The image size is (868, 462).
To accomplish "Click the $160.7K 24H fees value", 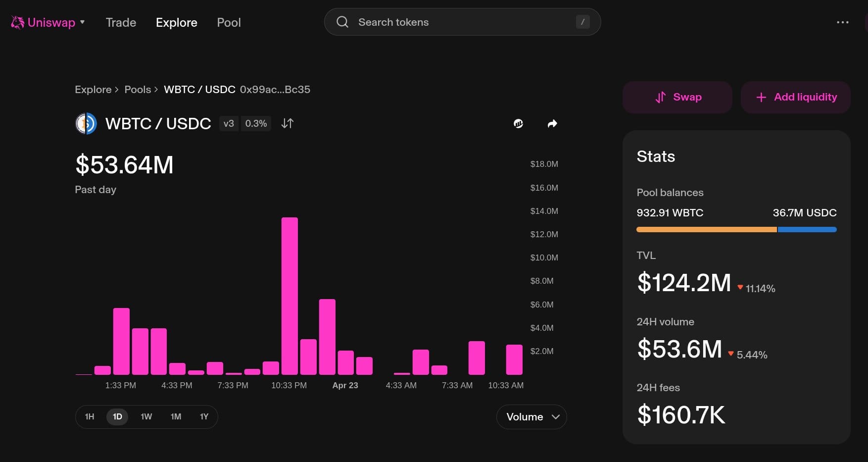I will [x=681, y=415].
